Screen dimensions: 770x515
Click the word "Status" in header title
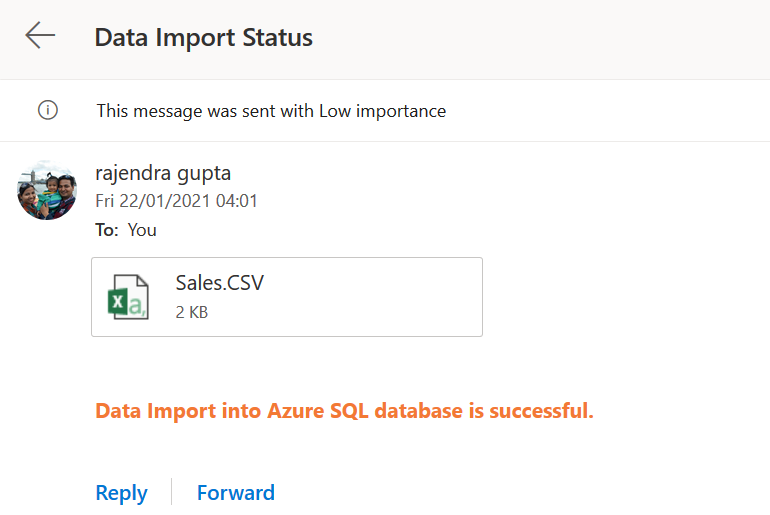tap(278, 38)
